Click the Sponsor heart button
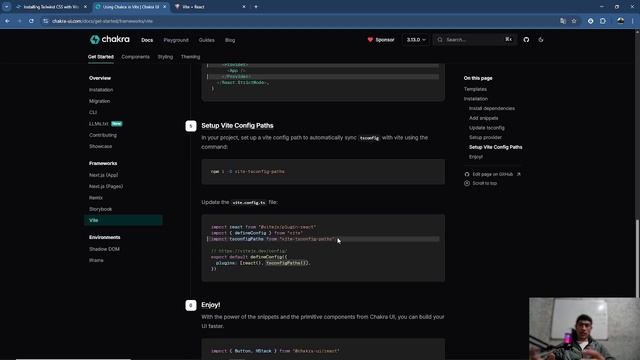The width and height of the screenshot is (640, 360). [381, 40]
